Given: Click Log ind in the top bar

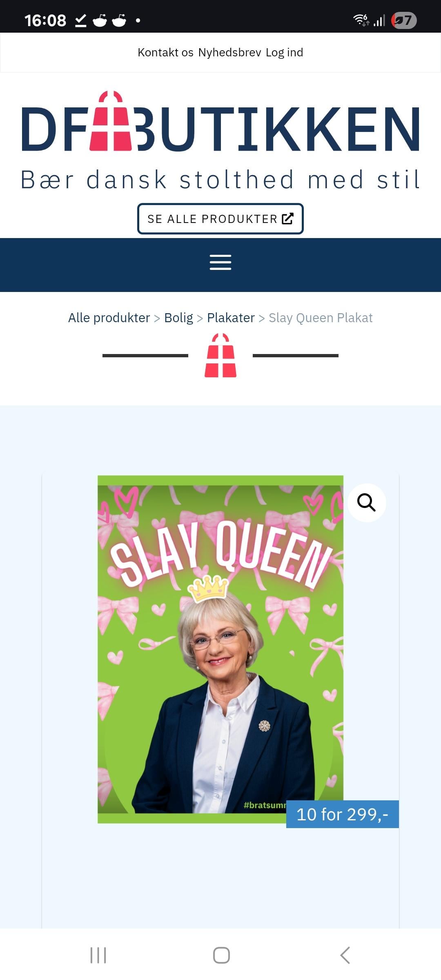Looking at the screenshot, I should 284,52.
